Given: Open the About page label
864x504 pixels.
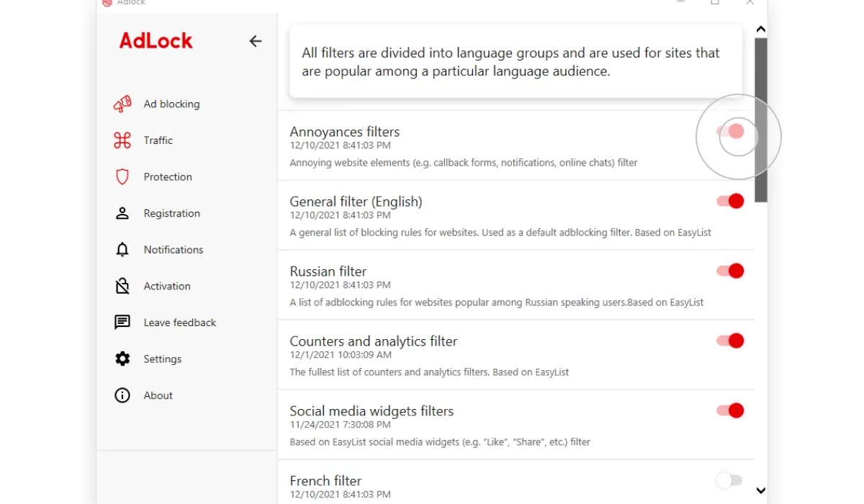Looking at the screenshot, I should click(x=158, y=395).
